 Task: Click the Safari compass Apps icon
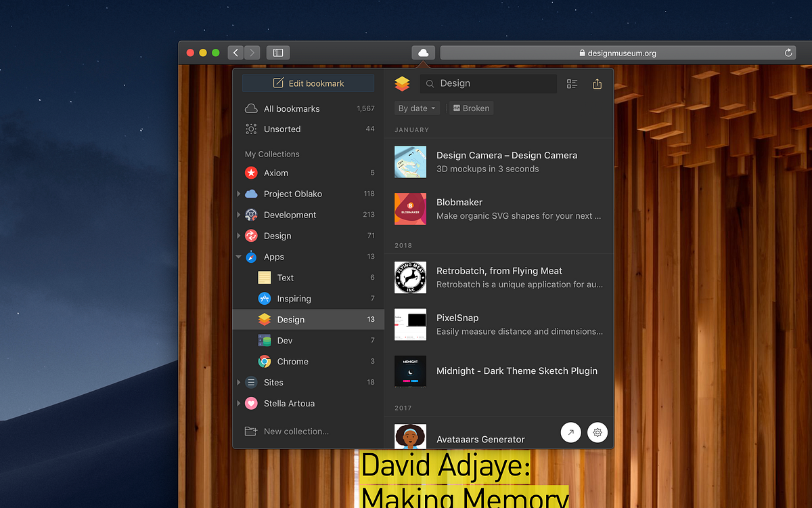click(251, 257)
